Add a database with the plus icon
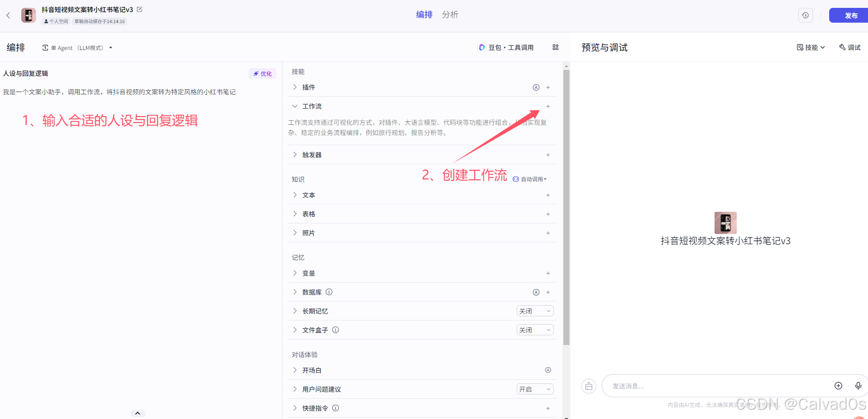Image resolution: width=868 pixels, height=419 pixels. pos(548,292)
